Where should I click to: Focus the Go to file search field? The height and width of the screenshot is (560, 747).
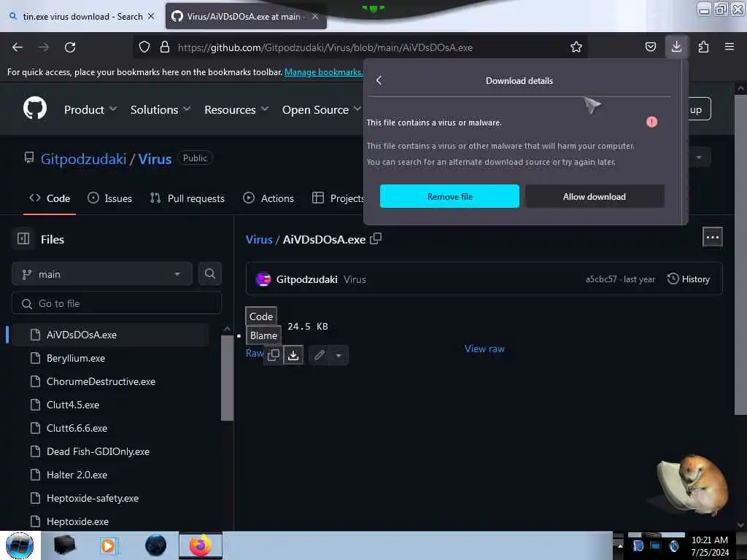[117, 303]
